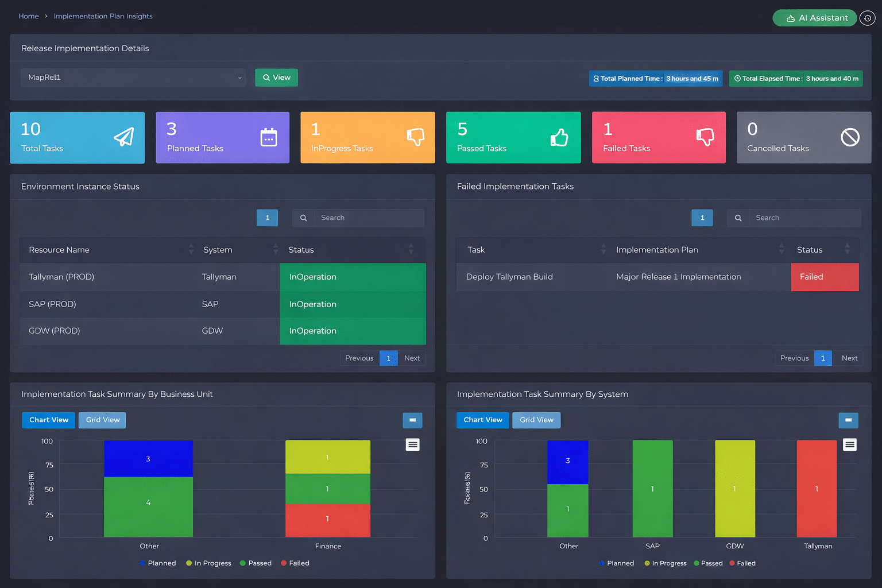Viewport: 882px width, 588px height.
Task: Collapse the Business Unit summary panel
Action: point(412,420)
